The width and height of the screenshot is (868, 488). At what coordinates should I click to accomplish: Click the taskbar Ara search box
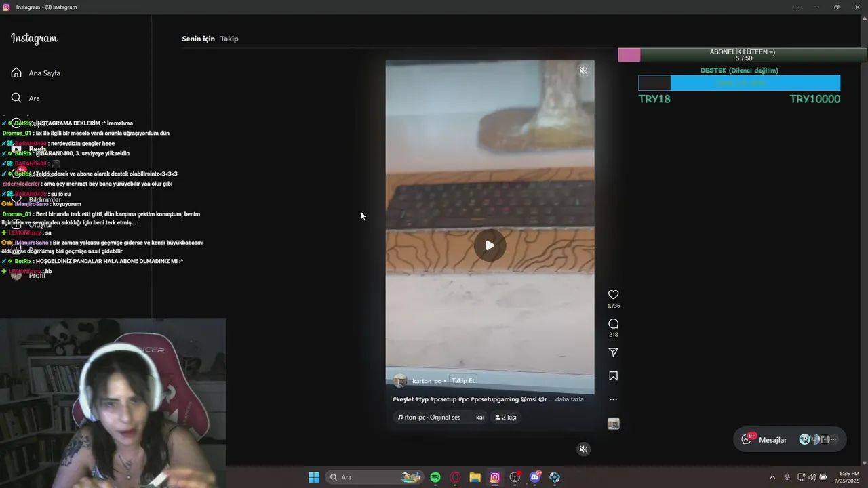coord(374,477)
